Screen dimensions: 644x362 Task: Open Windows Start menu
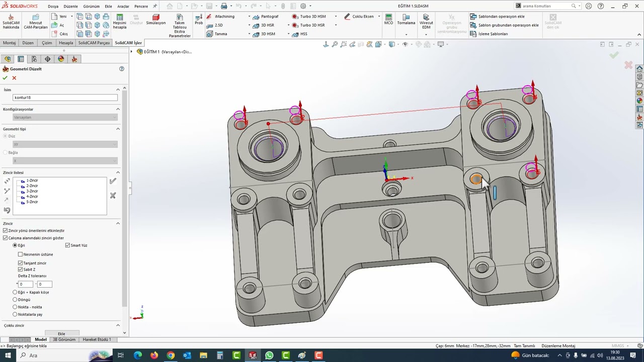(x=8, y=355)
